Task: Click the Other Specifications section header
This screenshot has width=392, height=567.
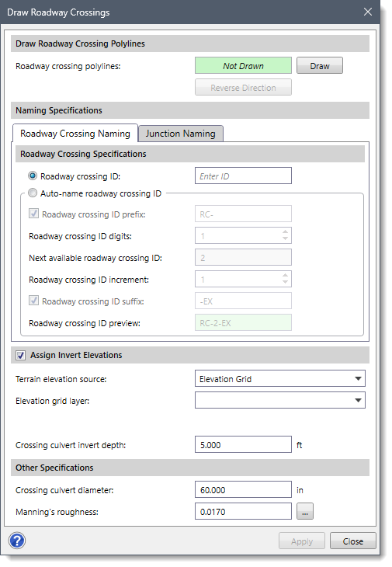Action: (x=190, y=468)
